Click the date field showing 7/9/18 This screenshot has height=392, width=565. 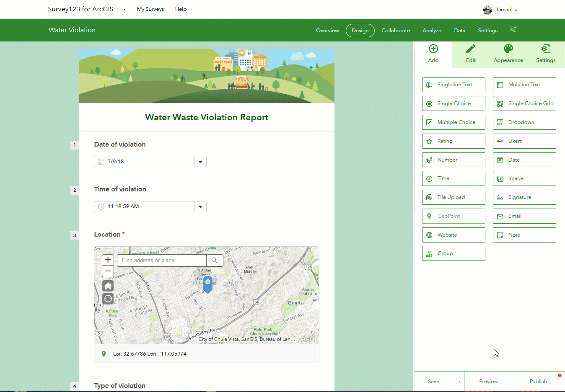coord(144,162)
